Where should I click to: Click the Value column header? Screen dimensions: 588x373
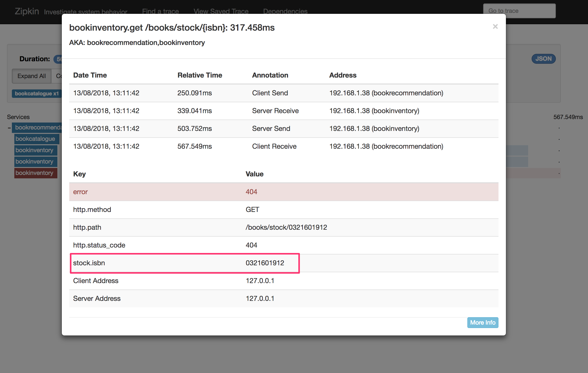tap(254, 174)
